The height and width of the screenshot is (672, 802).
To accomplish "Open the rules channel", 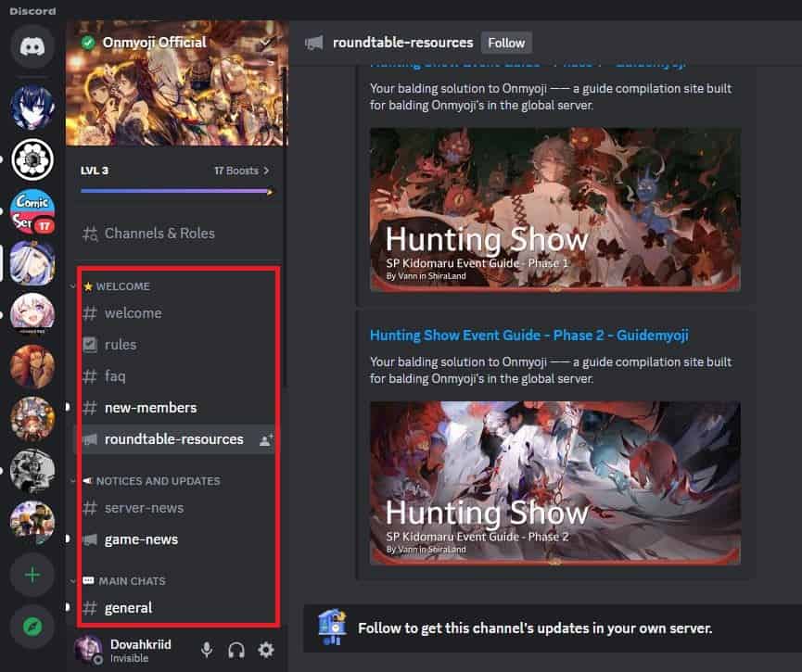I will point(177,345).
